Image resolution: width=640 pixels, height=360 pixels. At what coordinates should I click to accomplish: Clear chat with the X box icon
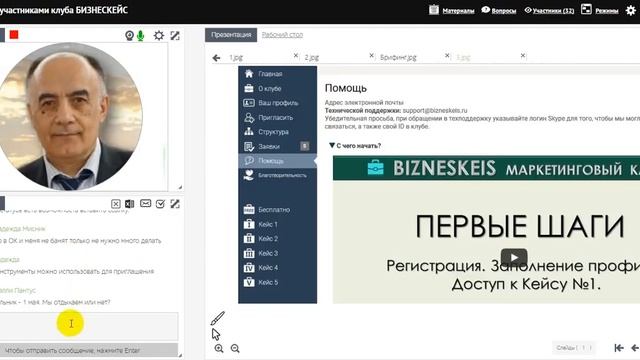click(116, 204)
